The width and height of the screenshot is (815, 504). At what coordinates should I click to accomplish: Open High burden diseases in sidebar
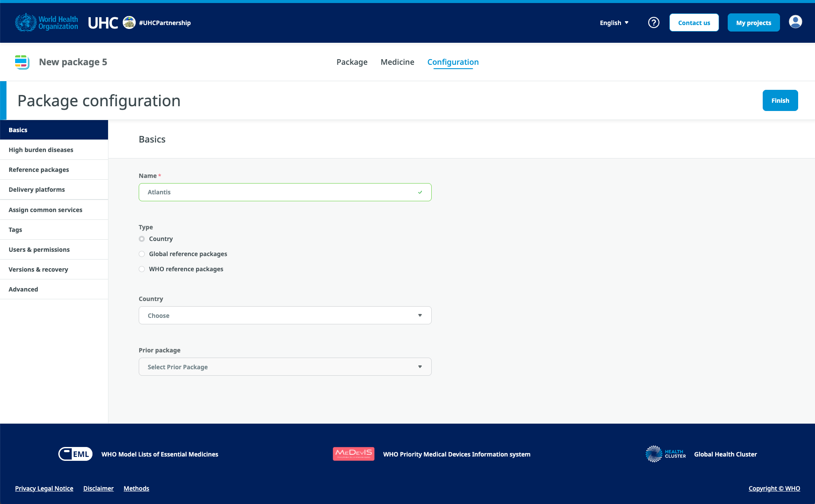pyautogui.click(x=41, y=150)
